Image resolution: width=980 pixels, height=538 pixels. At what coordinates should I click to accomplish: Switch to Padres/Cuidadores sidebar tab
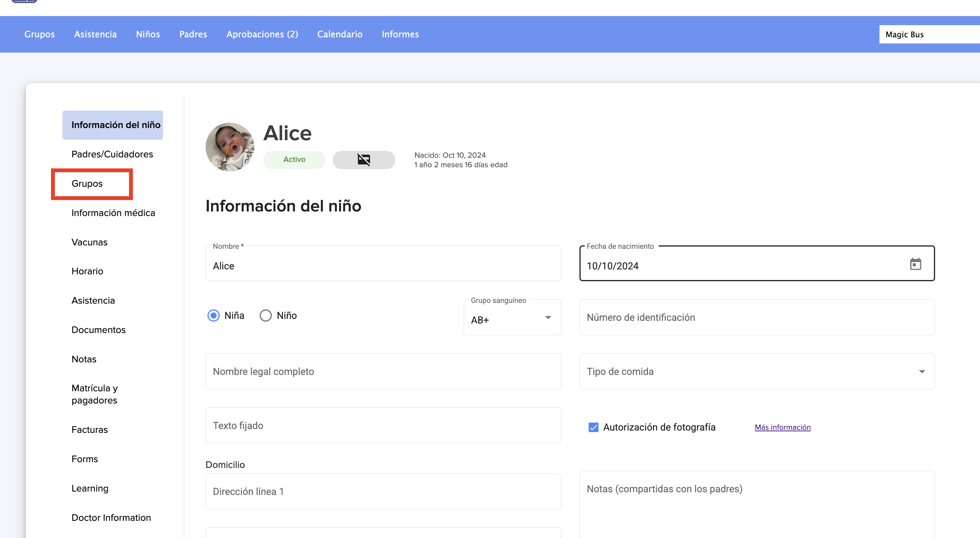click(x=112, y=154)
